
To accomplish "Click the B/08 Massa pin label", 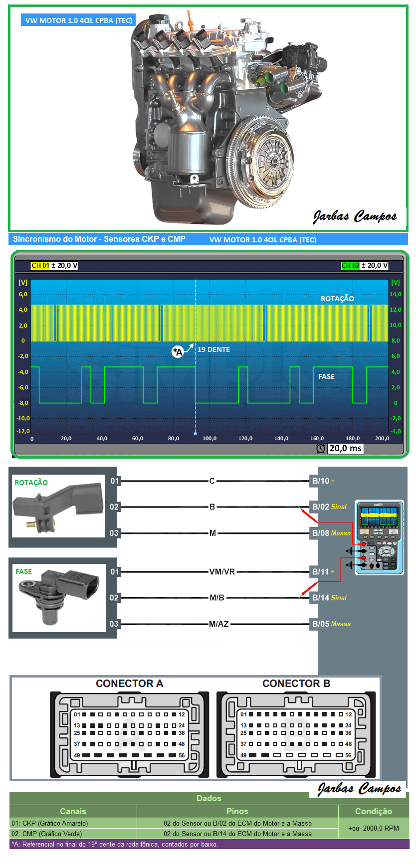I will 331,533.
